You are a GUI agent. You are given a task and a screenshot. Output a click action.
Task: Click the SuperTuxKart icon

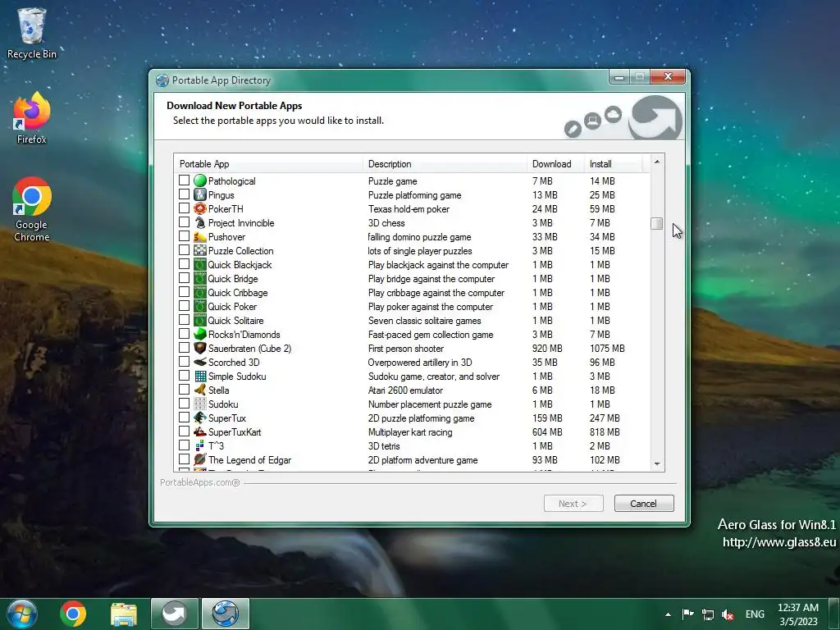200,431
